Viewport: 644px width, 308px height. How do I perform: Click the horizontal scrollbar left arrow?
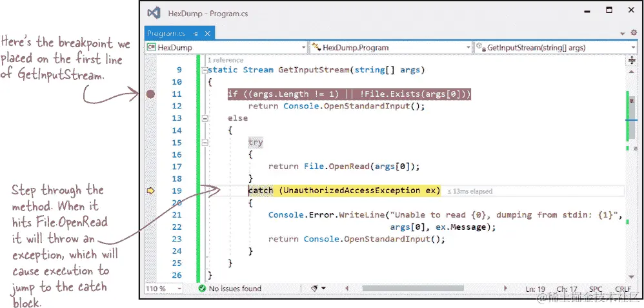tap(347, 289)
